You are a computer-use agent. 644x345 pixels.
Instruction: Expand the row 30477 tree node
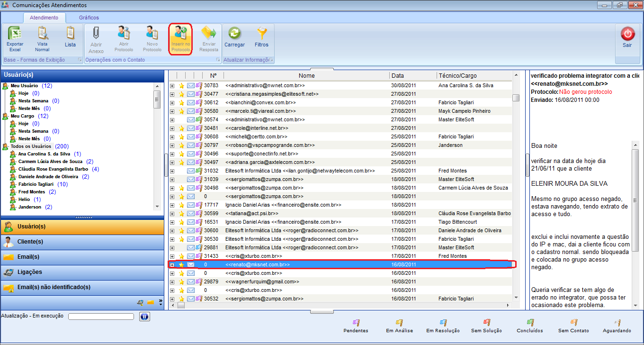[x=172, y=94]
